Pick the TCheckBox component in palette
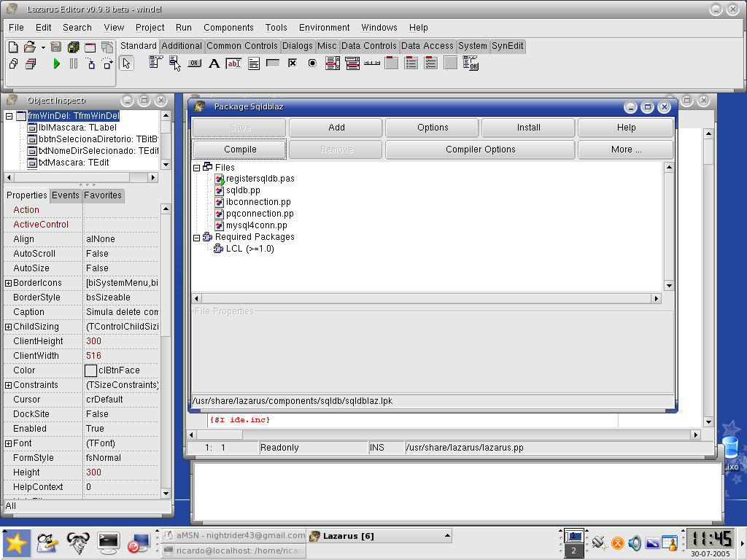The image size is (747, 560). (293, 63)
